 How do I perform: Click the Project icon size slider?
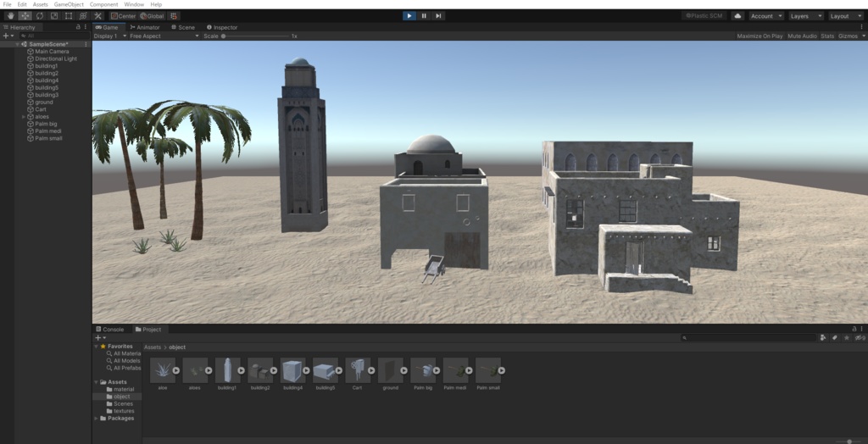tap(849, 441)
